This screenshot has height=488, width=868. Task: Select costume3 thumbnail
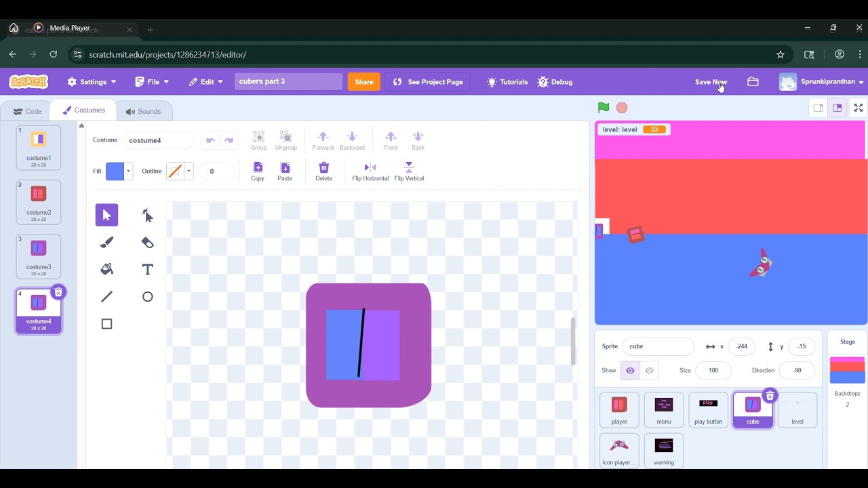click(x=39, y=256)
